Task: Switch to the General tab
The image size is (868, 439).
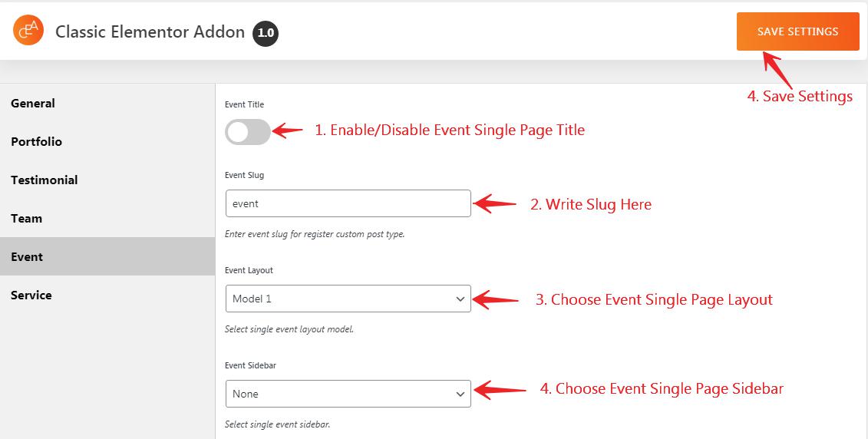Action: click(107, 103)
